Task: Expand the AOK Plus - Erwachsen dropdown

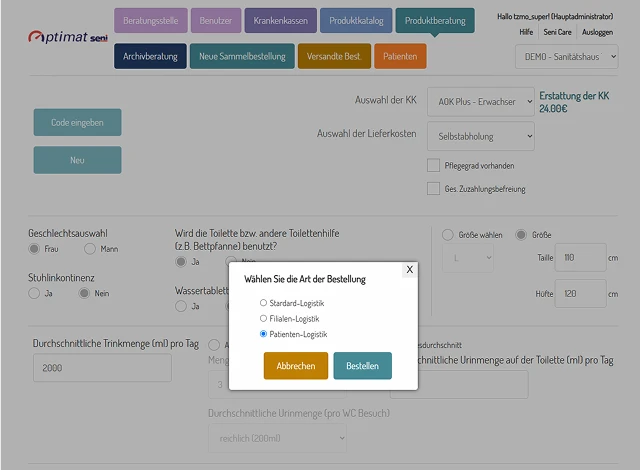Action: point(481,102)
